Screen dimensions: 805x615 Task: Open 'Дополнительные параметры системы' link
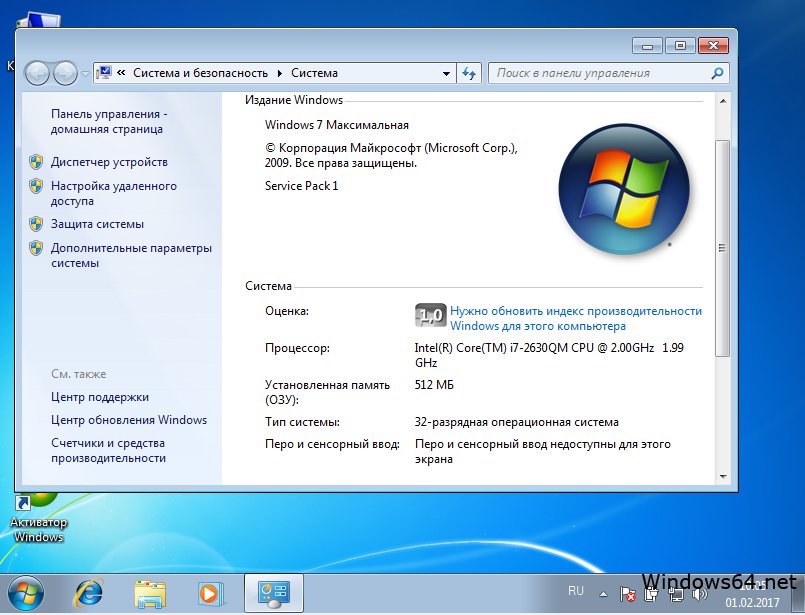(x=131, y=256)
